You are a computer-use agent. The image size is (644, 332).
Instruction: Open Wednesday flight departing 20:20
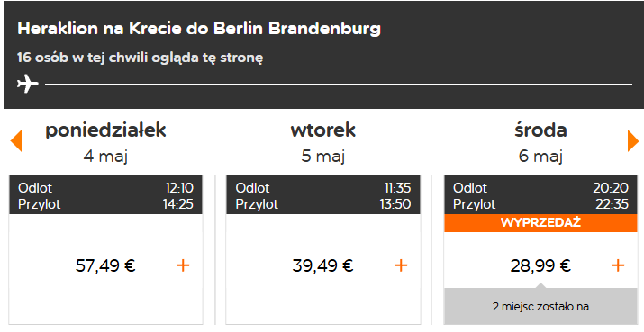(x=540, y=195)
